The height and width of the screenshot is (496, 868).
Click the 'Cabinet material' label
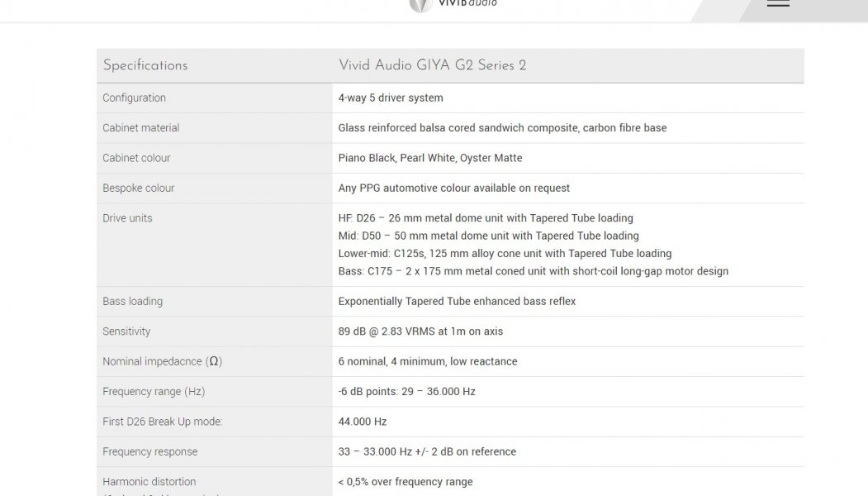(140, 127)
